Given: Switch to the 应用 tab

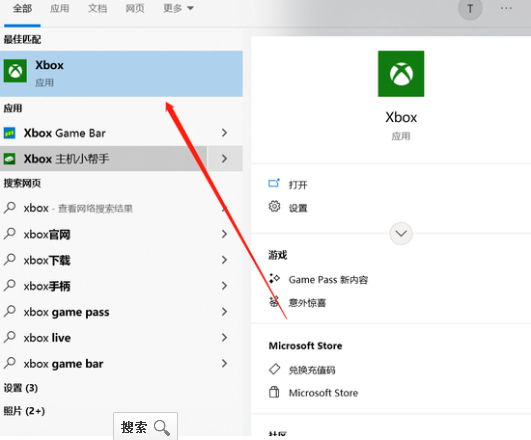Looking at the screenshot, I should [60, 8].
